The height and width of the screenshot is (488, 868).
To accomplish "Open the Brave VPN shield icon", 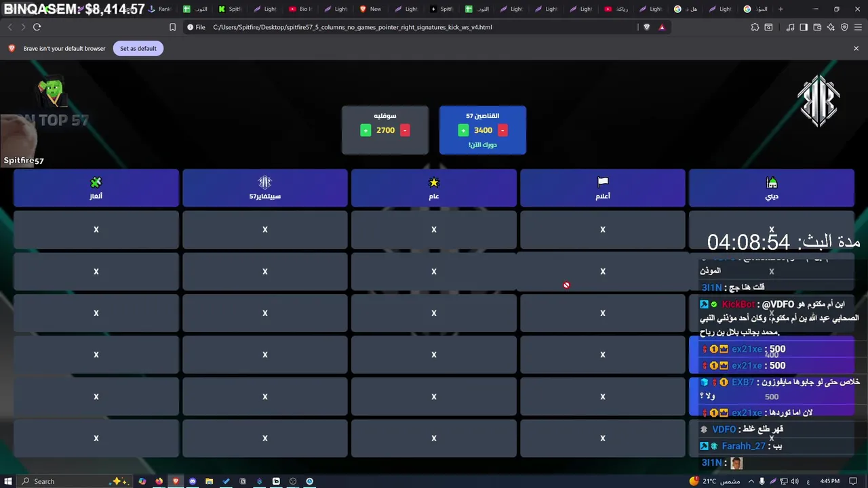I will pos(844,27).
